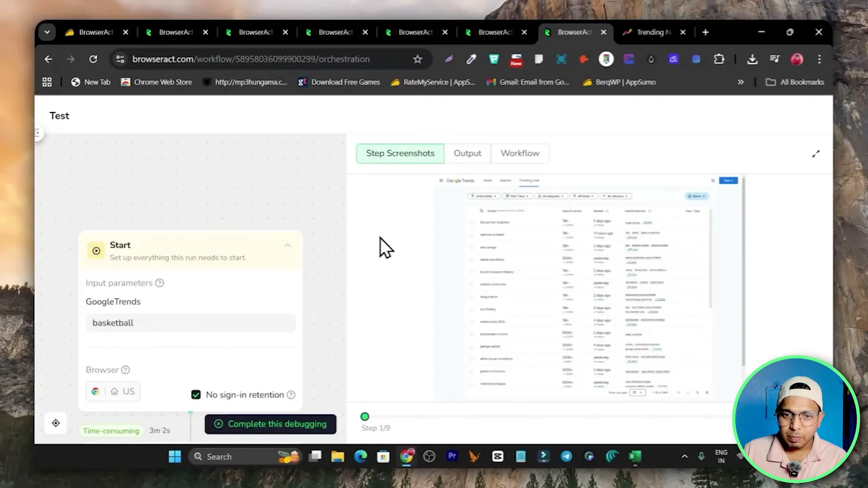Open the Input parameters help icon
Viewport: 868px width, 488px height.
tap(159, 283)
